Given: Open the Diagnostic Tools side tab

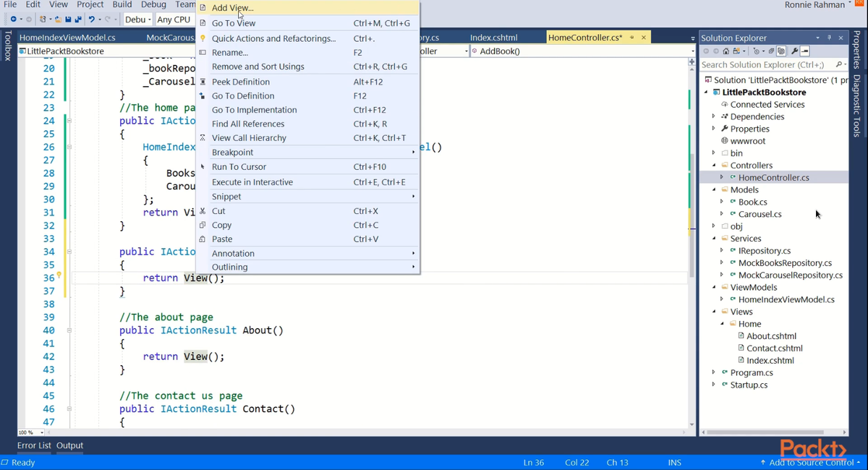Looking at the screenshot, I should [x=856, y=106].
